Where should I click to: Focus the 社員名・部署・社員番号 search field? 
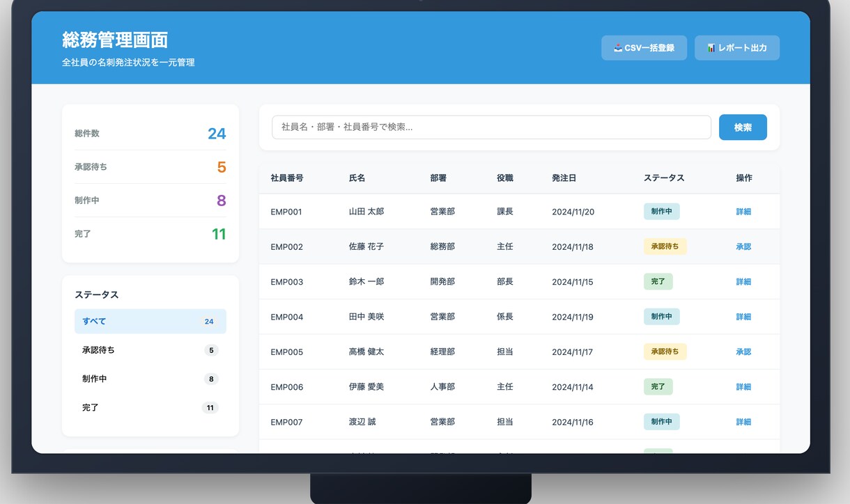[491, 127]
